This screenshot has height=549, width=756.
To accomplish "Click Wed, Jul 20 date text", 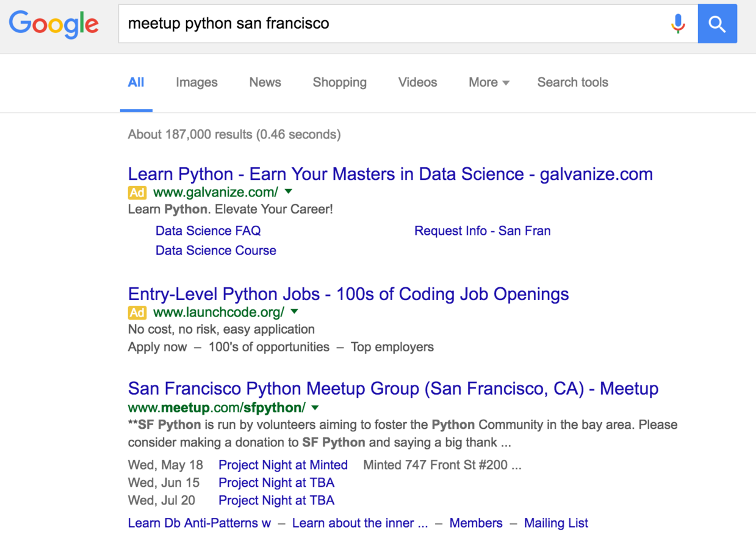I will click(162, 500).
